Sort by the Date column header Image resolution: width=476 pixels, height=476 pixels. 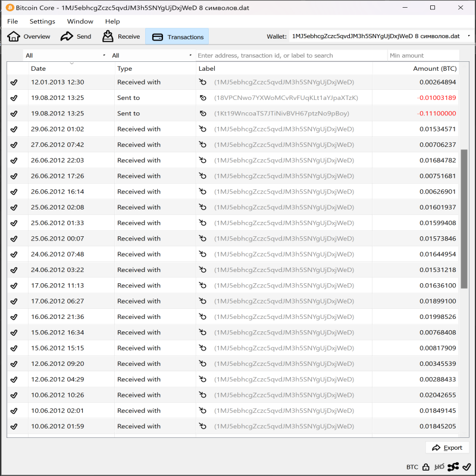pyautogui.click(x=71, y=68)
